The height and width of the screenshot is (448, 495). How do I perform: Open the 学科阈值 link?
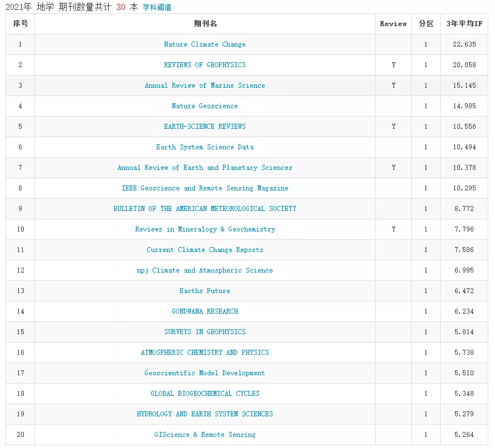(157, 8)
